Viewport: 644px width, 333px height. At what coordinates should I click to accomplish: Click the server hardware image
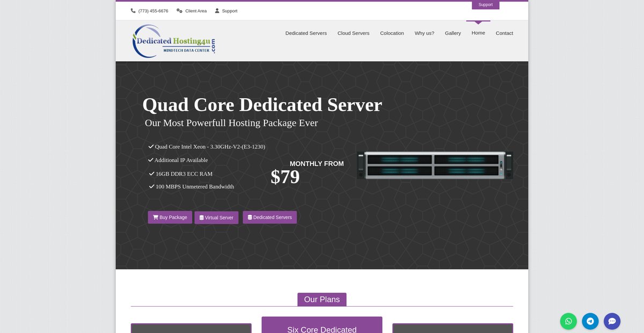[x=435, y=165]
